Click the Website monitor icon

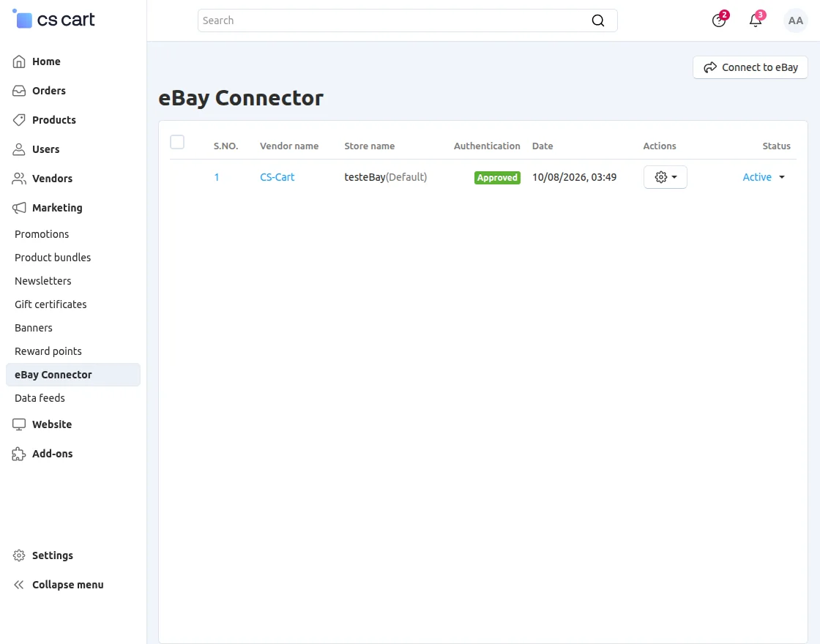(19, 424)
